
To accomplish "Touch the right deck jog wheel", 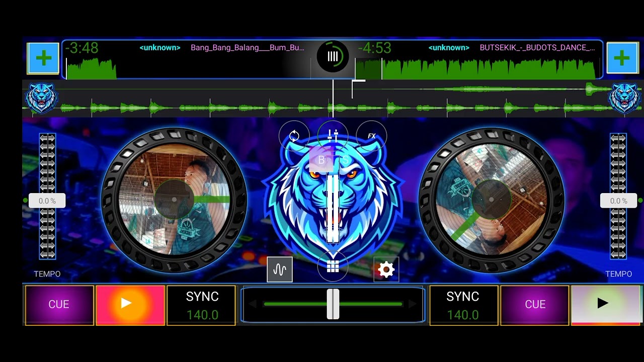I will (x=492, y=200).
